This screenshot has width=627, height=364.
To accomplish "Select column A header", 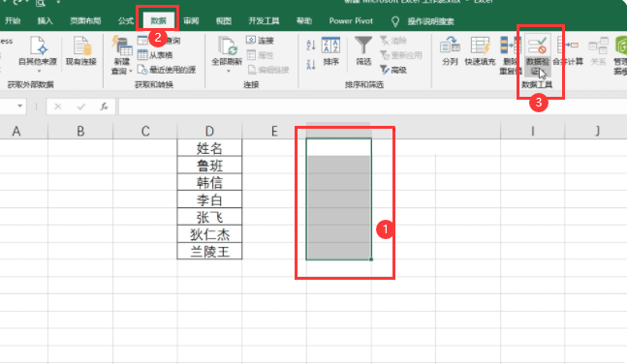I will pos(16,131).
